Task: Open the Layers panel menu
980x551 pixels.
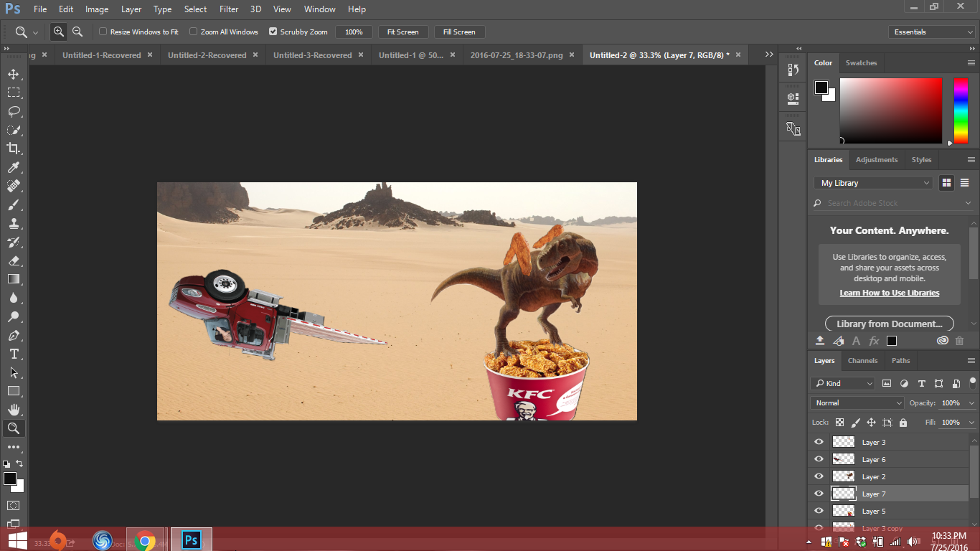Action: point(971,361)
